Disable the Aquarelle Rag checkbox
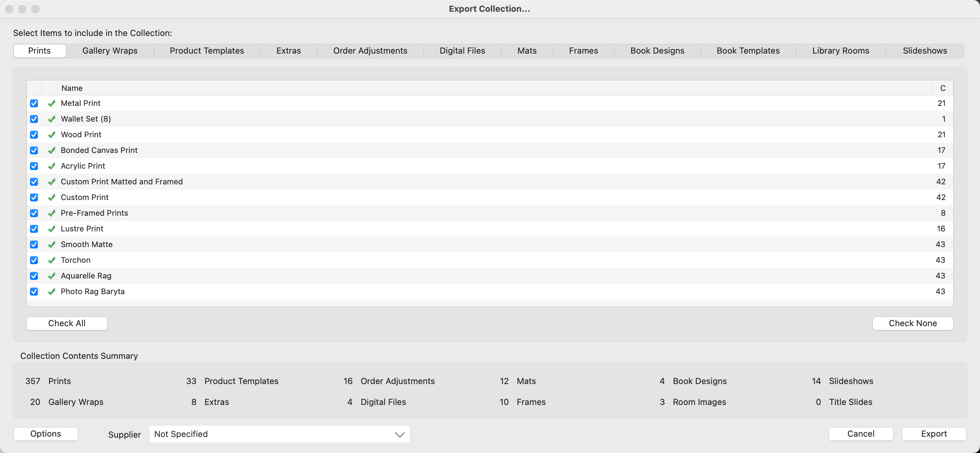Viewport: 980px width, 453px height. [x=34, y=276]
